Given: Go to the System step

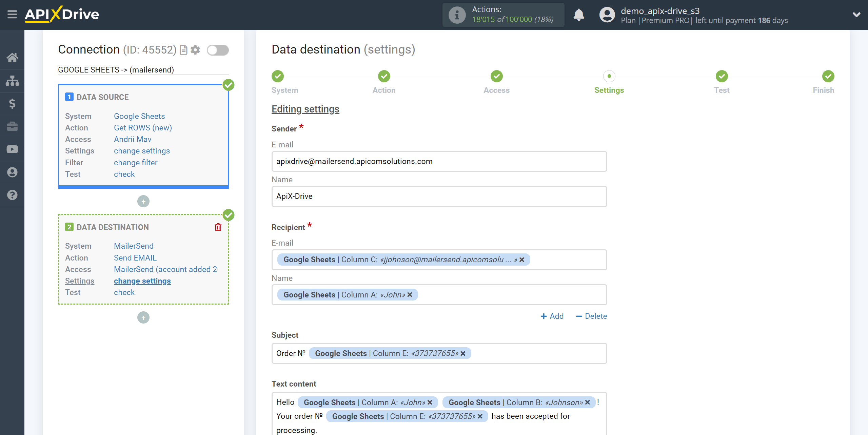Looking at the screenshot, I should tap(278, 77).
